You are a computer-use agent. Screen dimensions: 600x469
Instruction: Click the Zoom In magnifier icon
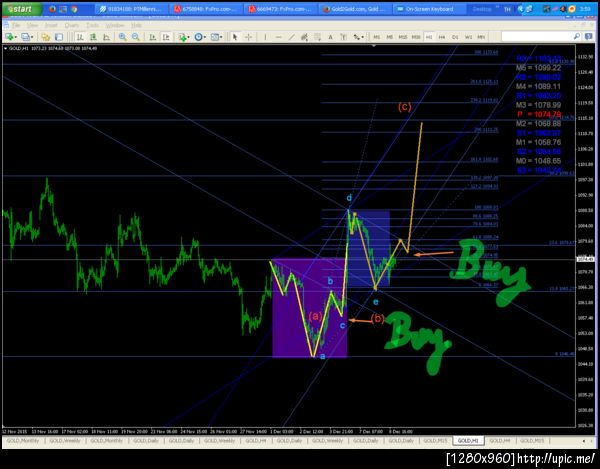122,37
